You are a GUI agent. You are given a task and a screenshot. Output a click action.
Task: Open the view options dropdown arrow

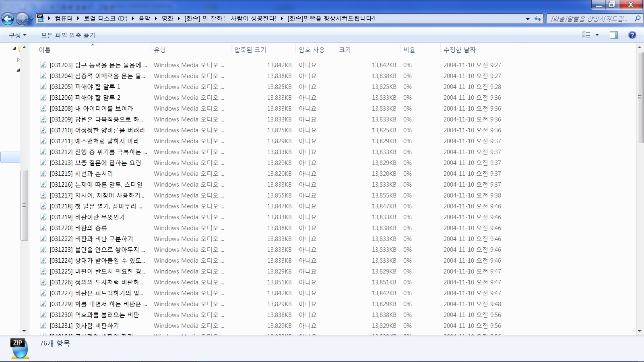pyautogui.click(x=597, y=35)
